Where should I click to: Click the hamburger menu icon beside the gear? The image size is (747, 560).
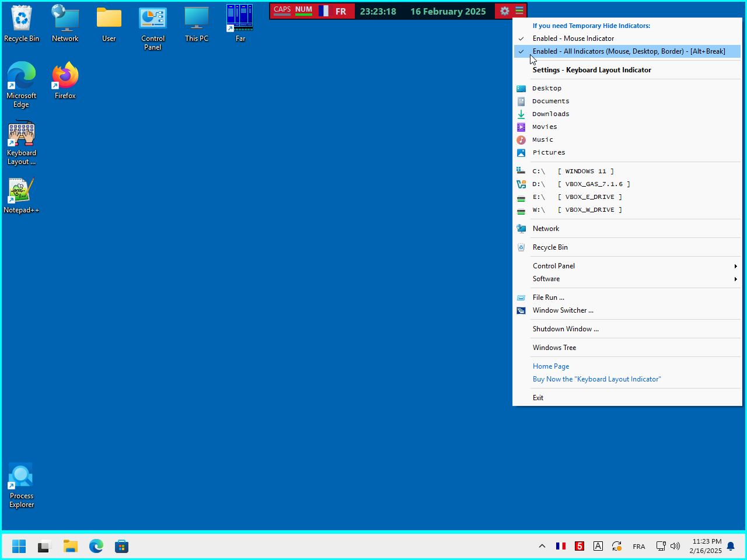519,10
